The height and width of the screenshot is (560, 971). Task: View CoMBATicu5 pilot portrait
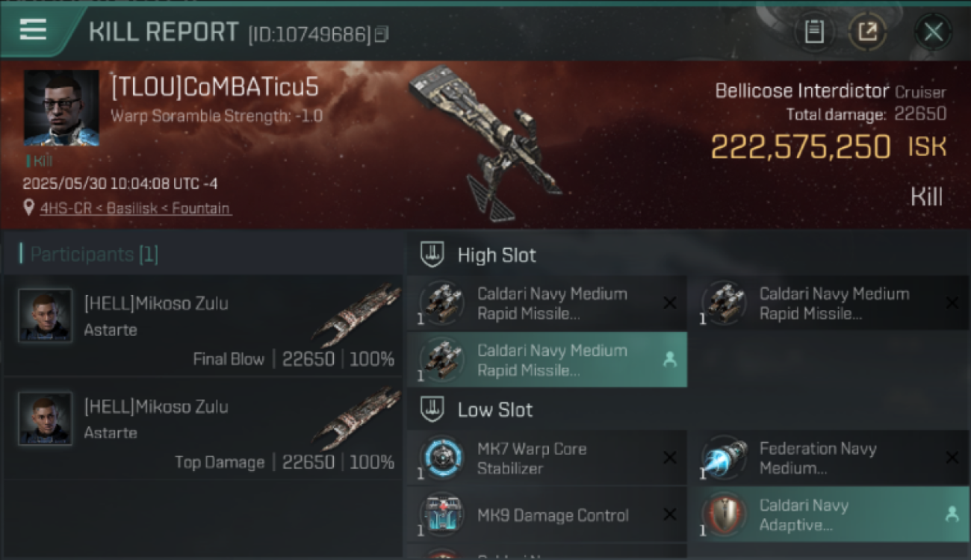(61, 108)
